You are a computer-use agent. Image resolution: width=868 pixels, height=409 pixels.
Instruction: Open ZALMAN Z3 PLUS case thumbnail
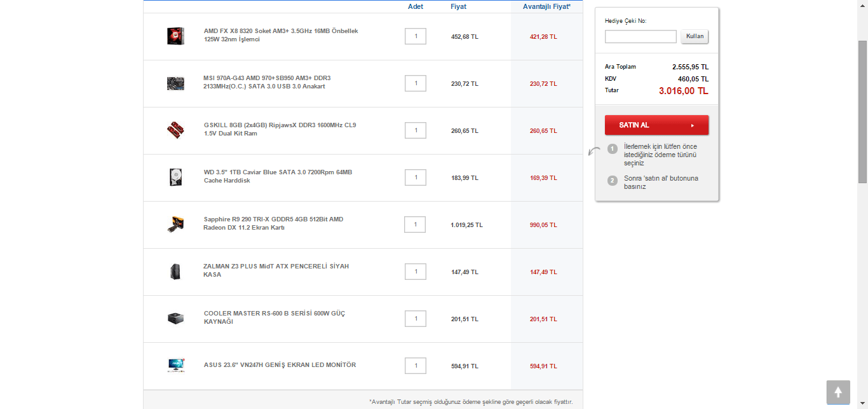point(175,272)
